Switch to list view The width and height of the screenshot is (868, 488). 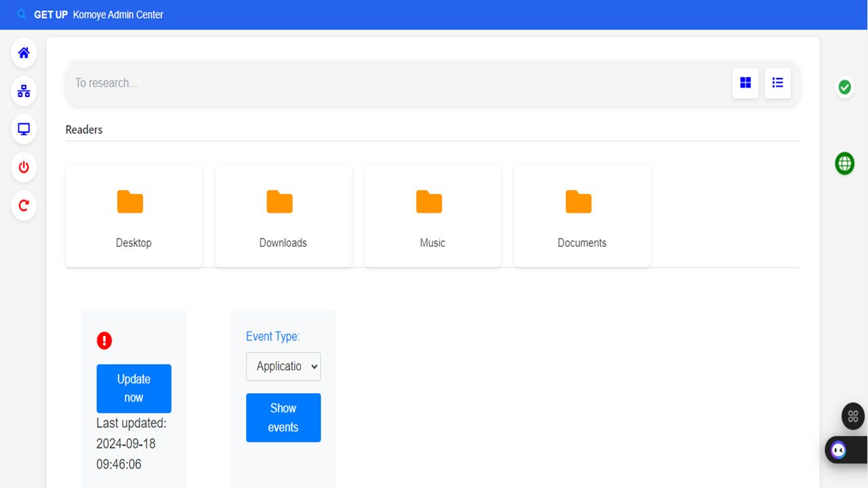[778, 83]
